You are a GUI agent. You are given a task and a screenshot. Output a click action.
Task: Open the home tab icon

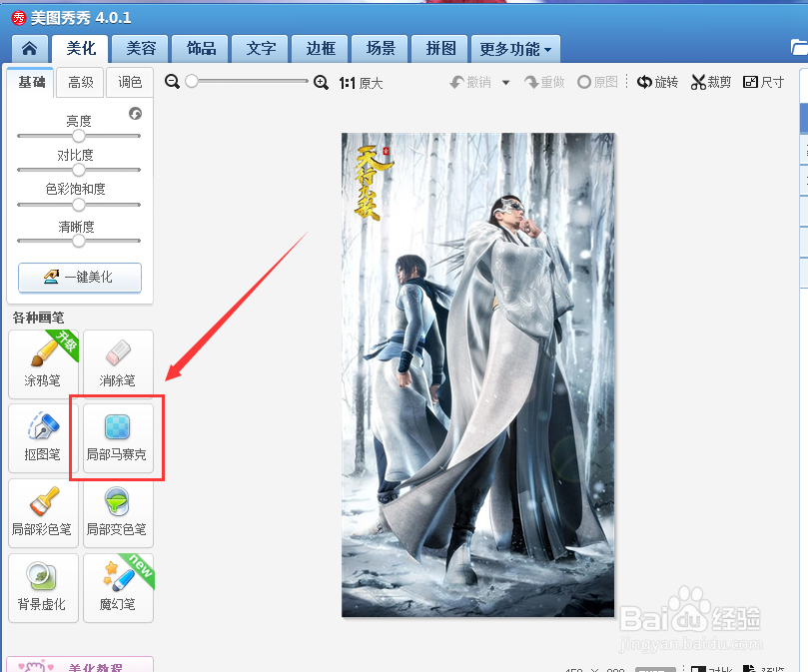29,49
